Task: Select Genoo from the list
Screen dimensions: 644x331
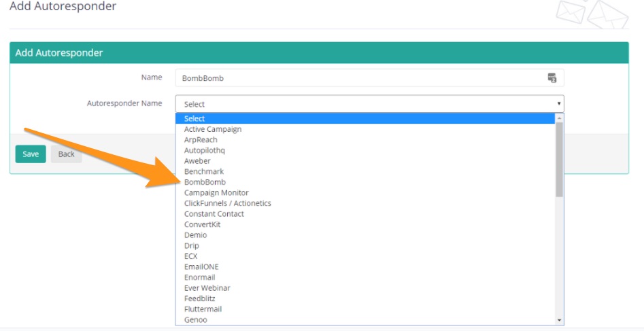Action: coord(365,319)
